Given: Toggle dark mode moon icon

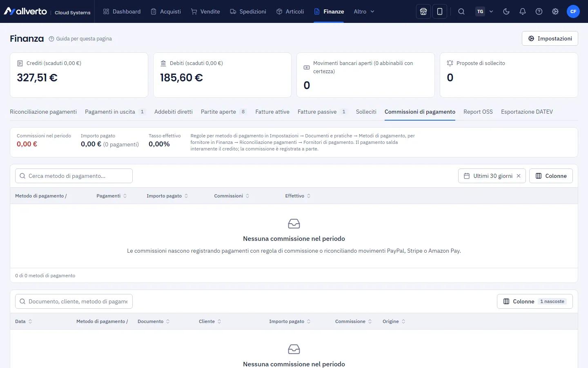Looking at the screenshot, I should pos(506,11).
